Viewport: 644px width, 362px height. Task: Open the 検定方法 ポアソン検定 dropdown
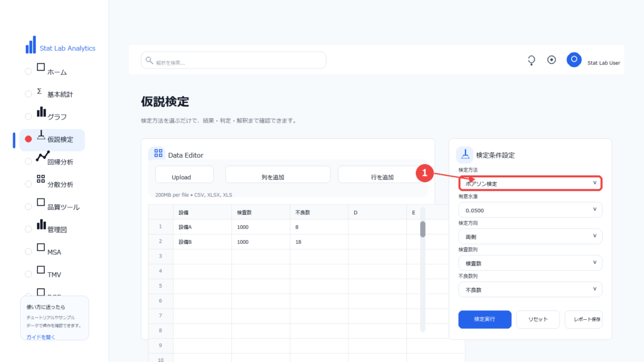[x=530, y=183]
